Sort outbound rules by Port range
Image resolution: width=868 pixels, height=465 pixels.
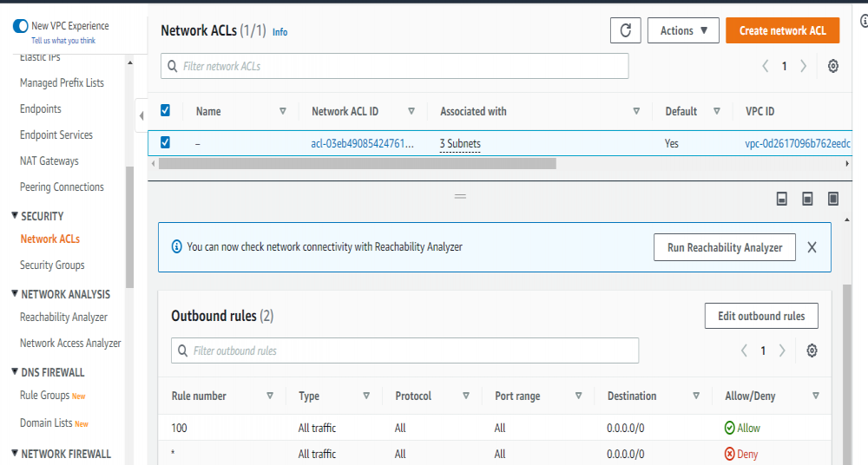click(578, 396)
